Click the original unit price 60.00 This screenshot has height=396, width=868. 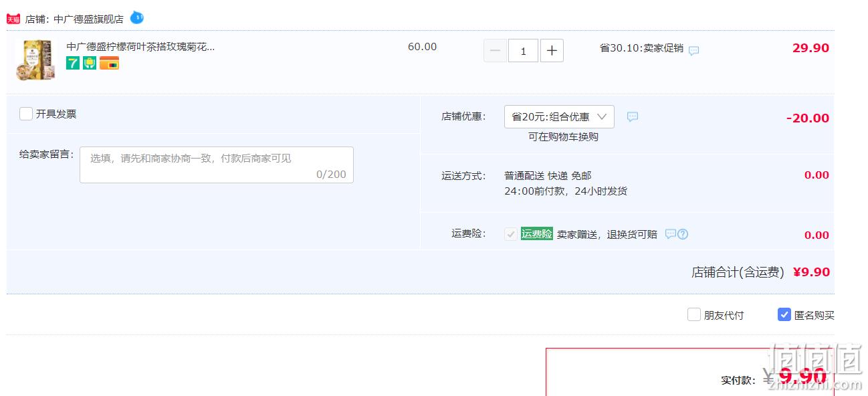click(x=422, y=47)
